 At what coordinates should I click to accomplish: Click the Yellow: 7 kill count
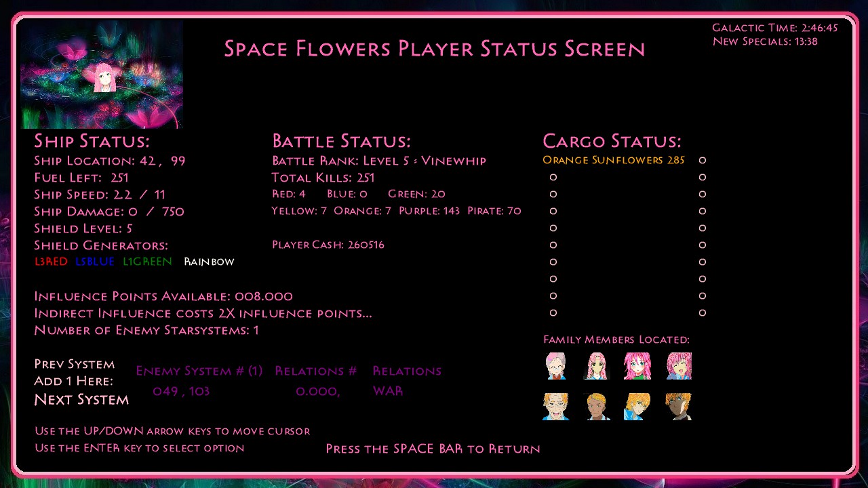pyautogui.click(x=299, y=211)
